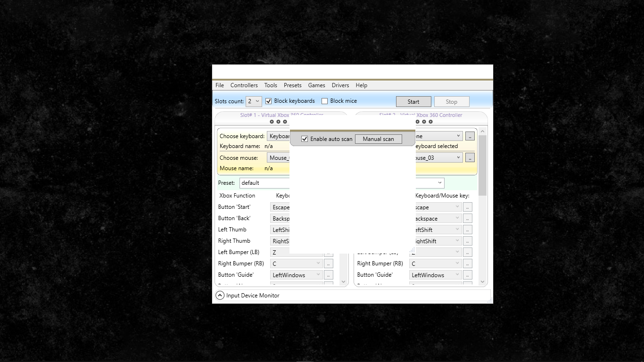Click the Start button to begin emulation
The image size is (644, 362).
[x=413, y=101]
